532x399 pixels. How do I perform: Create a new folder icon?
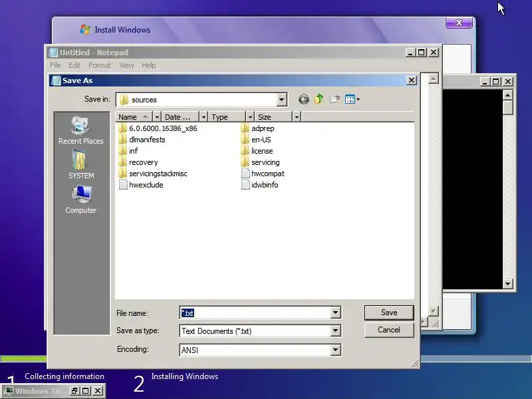coord(334,99)
